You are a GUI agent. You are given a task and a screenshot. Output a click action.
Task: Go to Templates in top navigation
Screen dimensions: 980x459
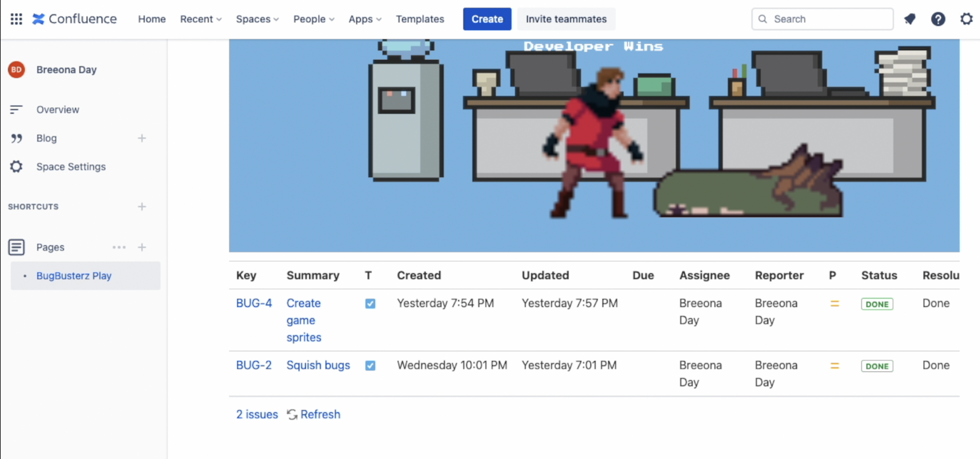click(420, 18)
